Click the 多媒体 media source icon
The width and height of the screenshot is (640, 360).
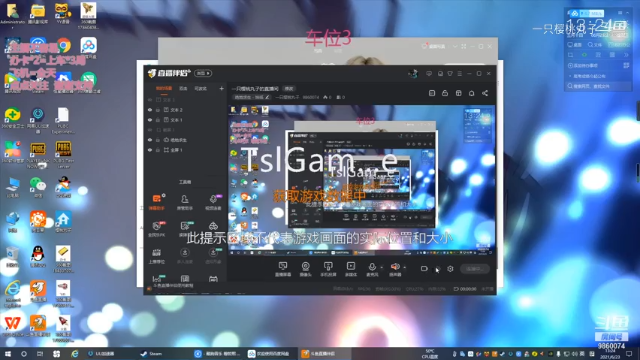(351, 269)
